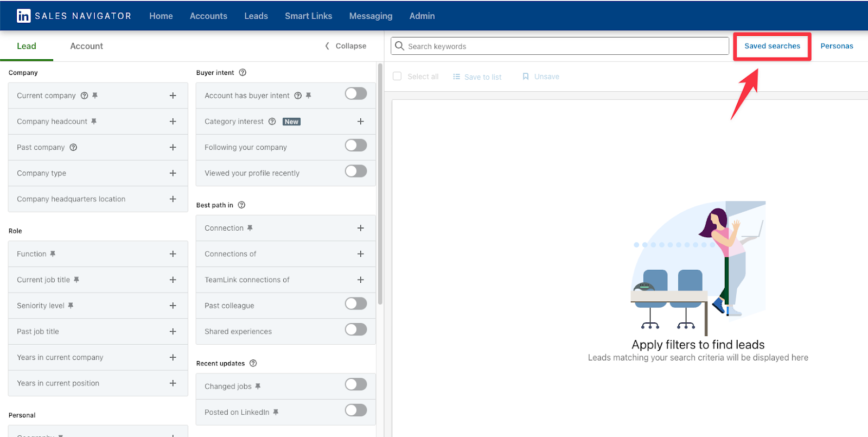Click Unsave button
The image size is (868, 437).
click(x=541, y=77)
